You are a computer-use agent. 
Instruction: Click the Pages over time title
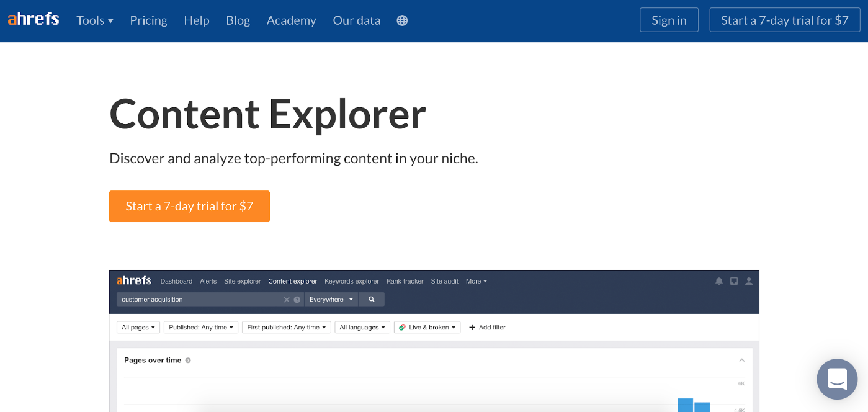(153, 360)
